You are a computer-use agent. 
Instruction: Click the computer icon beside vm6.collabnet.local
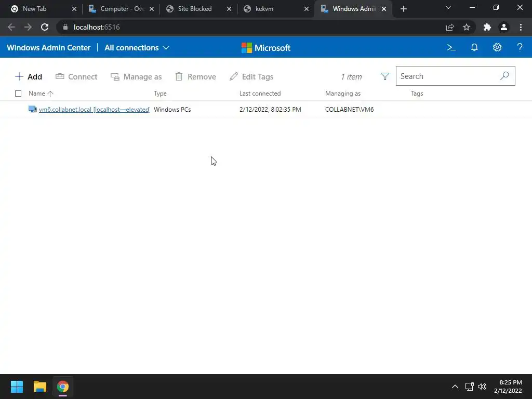pyautogui.click(x=33, y=109)
